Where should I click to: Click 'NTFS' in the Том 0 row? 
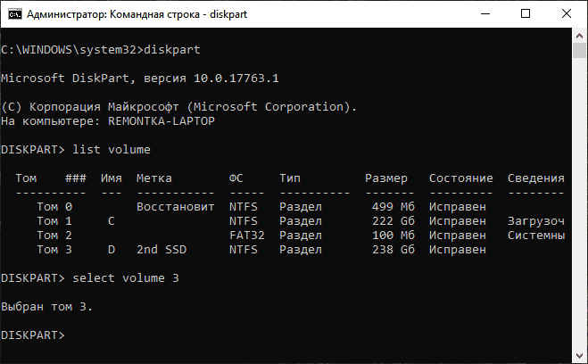click(x=244, y=207)
